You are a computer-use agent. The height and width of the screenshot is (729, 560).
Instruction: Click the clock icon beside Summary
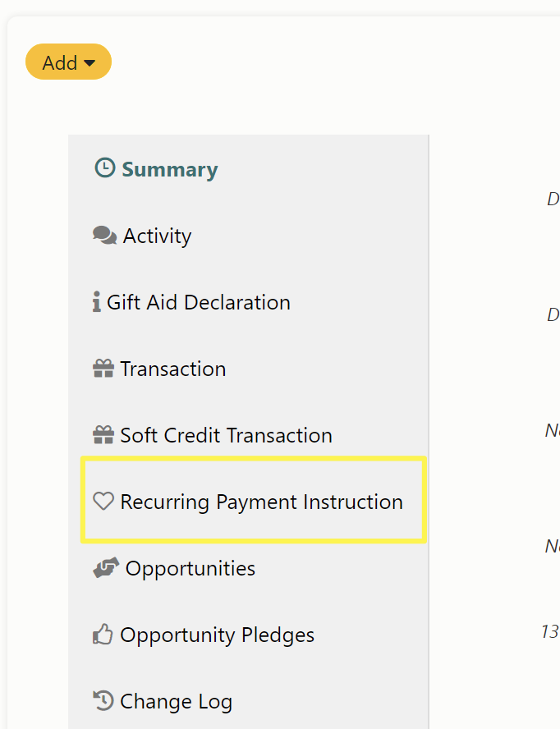[x=104, y=167]
